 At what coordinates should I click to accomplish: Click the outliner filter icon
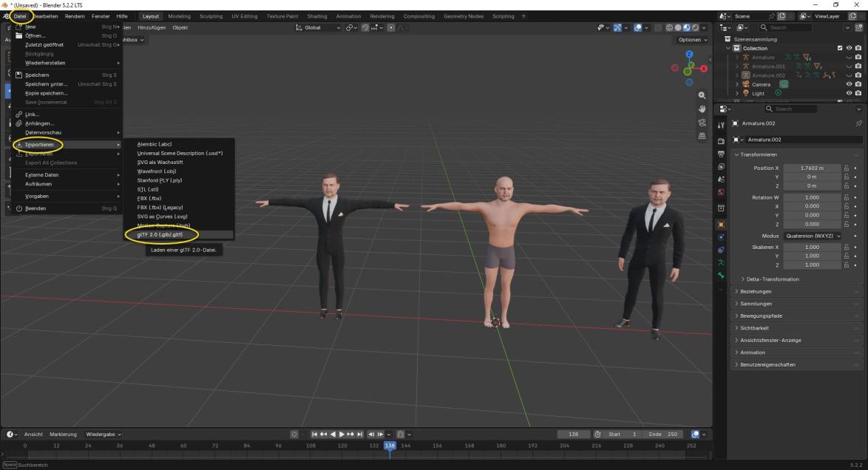[848, 27]
